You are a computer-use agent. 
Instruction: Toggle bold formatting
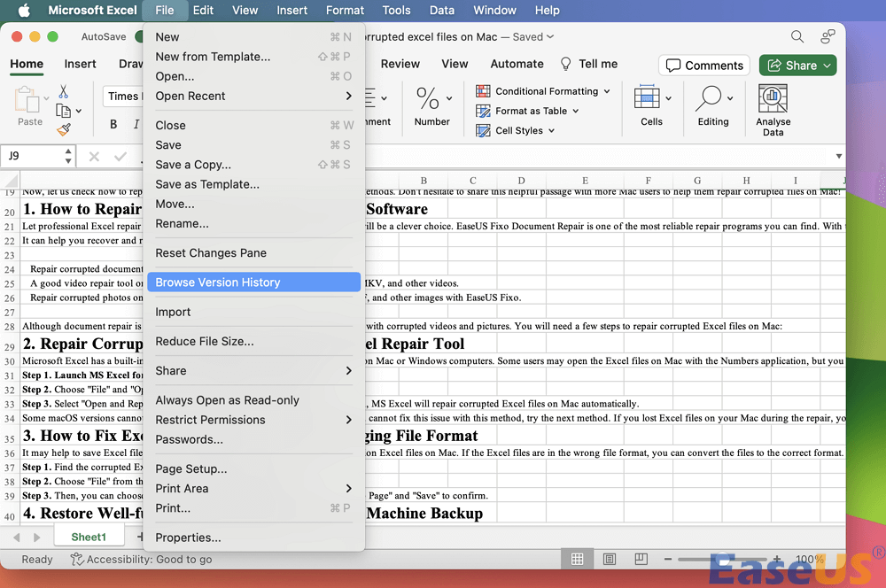coord(113,124)
